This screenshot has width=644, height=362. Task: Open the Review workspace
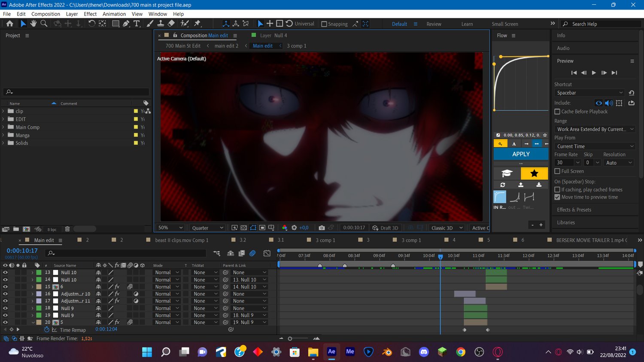coord(434,24)
